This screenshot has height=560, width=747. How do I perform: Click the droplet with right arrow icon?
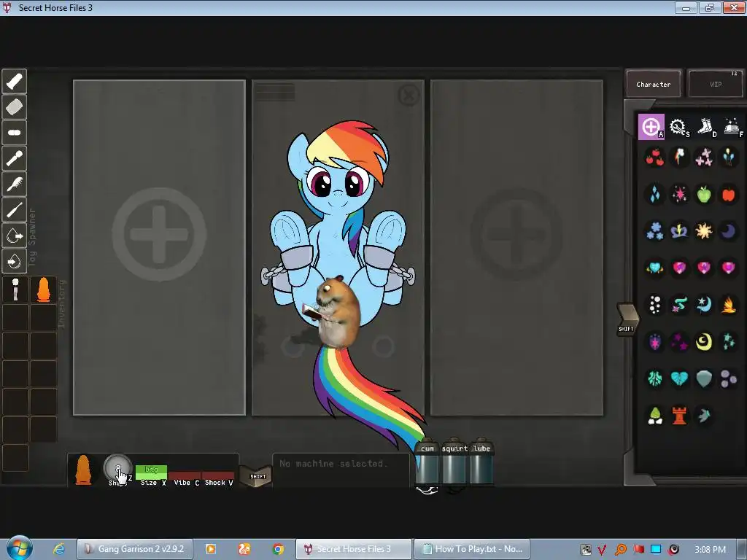click(x=15, y=236)
